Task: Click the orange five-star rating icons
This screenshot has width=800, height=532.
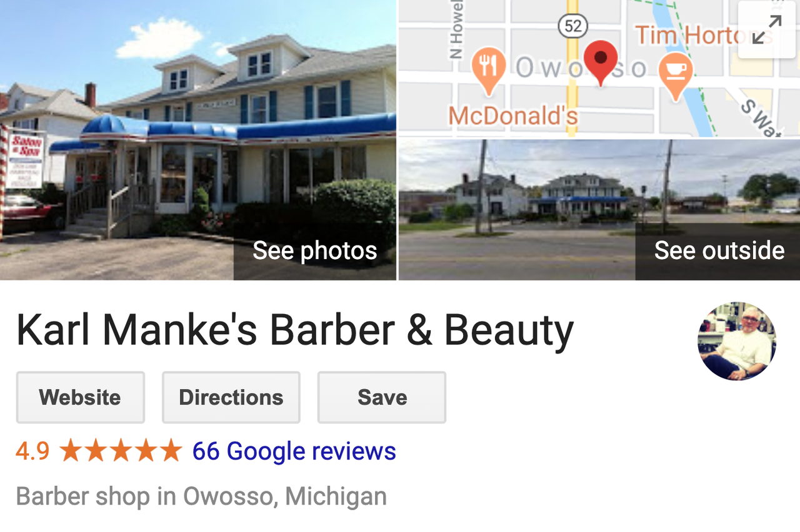Action: 121,451
